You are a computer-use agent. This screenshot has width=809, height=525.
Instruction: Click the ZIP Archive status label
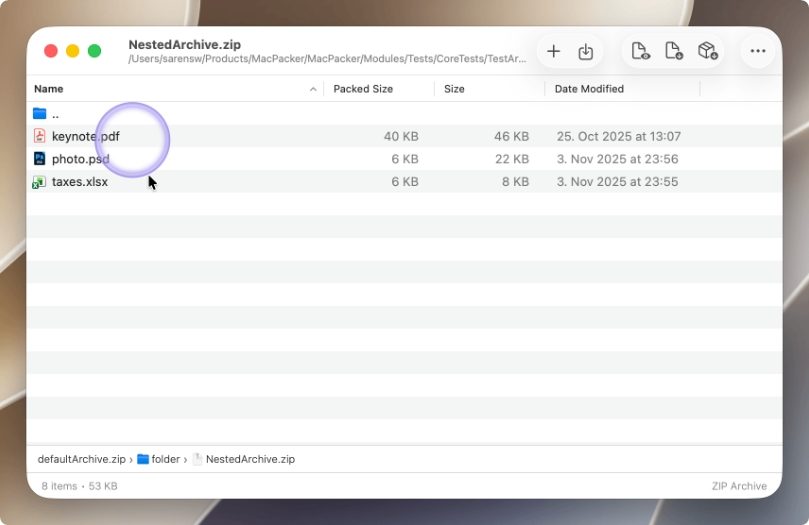739,486
